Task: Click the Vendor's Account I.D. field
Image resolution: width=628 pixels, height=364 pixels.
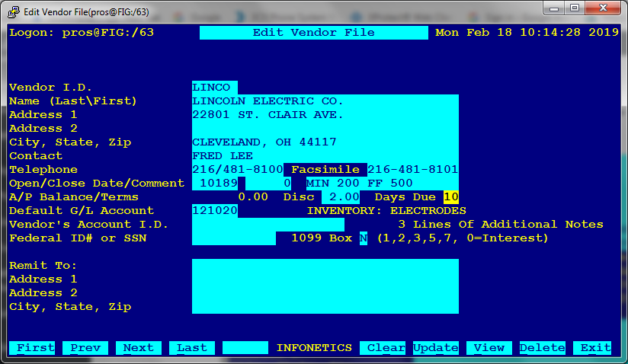Action: tap(268, 225)
